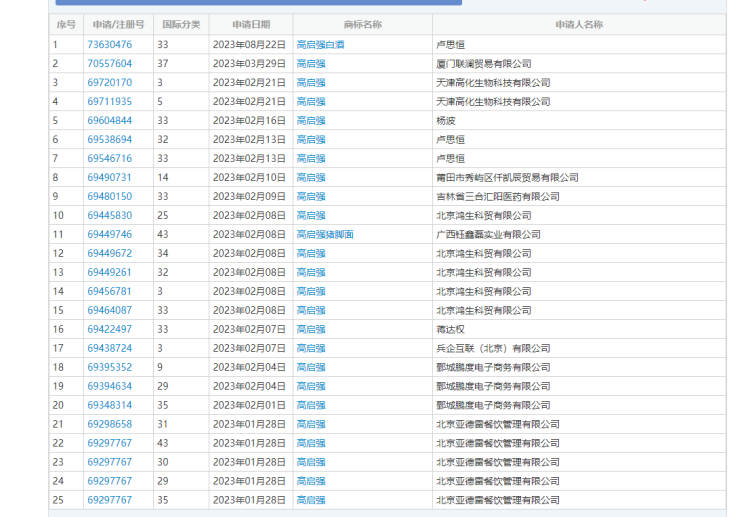Image resolution: width=746 pixels, height=517 pixels.
Task: Open the 高启强白酒 trademark link
Action: (320, 44)
